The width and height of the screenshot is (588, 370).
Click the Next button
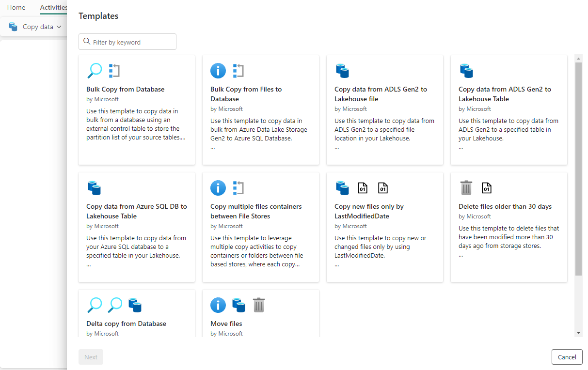[x=91, y=357]
